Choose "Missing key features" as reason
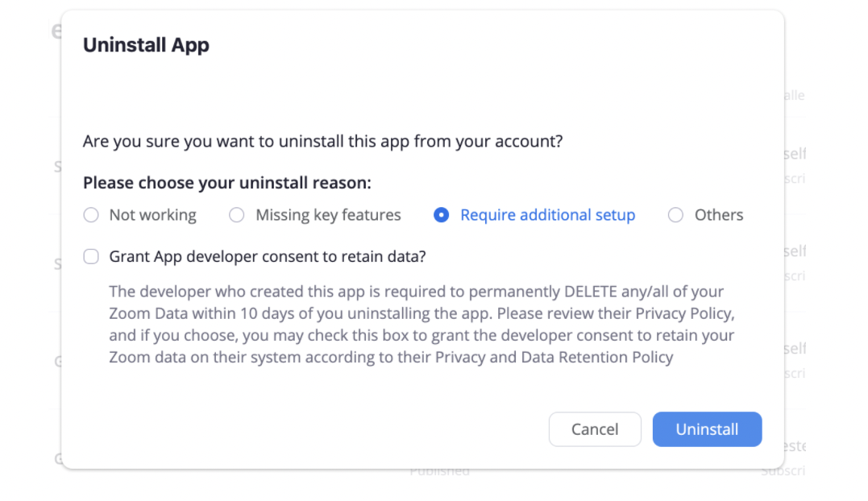Screen dimensions: 868x501 [x=236, y=215]
